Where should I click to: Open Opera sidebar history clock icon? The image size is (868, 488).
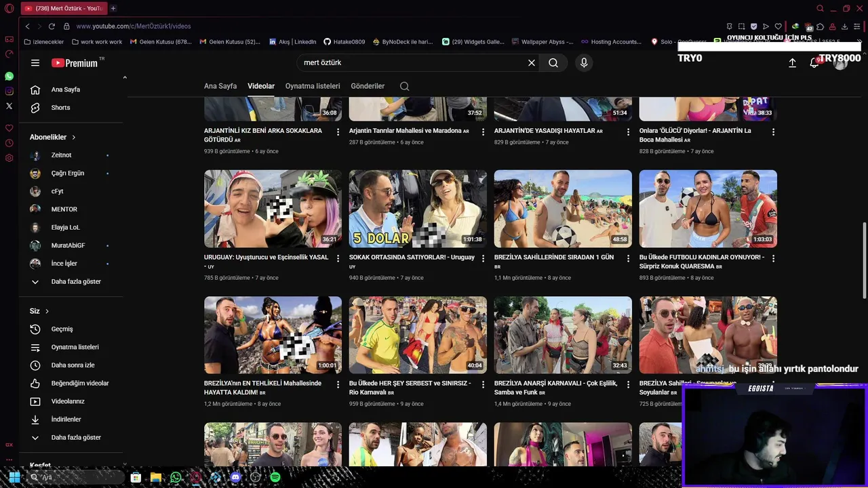pyautogui.click(x=9, y=143)
